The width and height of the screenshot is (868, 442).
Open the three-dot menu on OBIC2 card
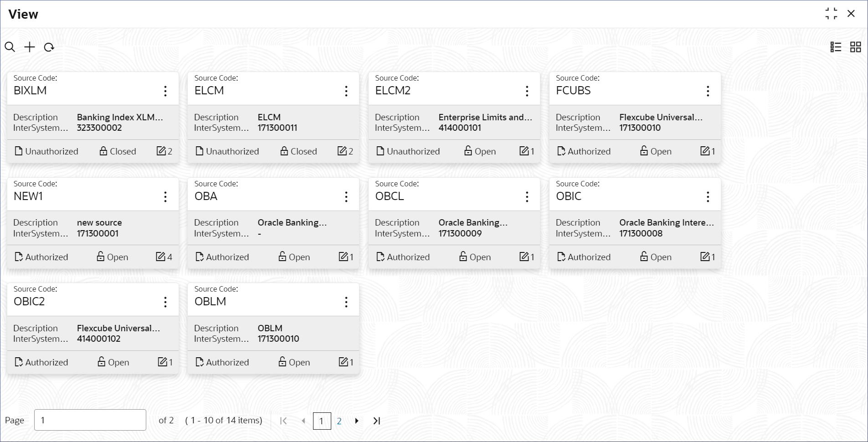(x=165, y=302)
